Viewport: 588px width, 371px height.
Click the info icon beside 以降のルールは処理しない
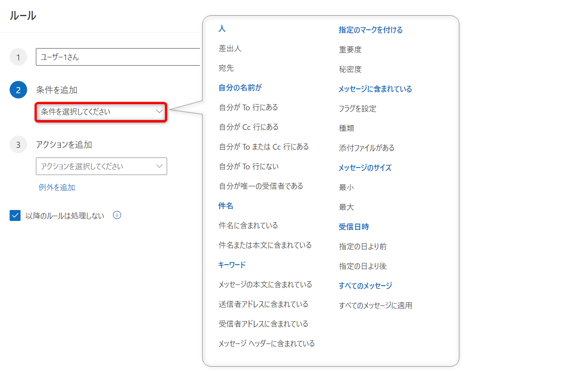(117, 215)
